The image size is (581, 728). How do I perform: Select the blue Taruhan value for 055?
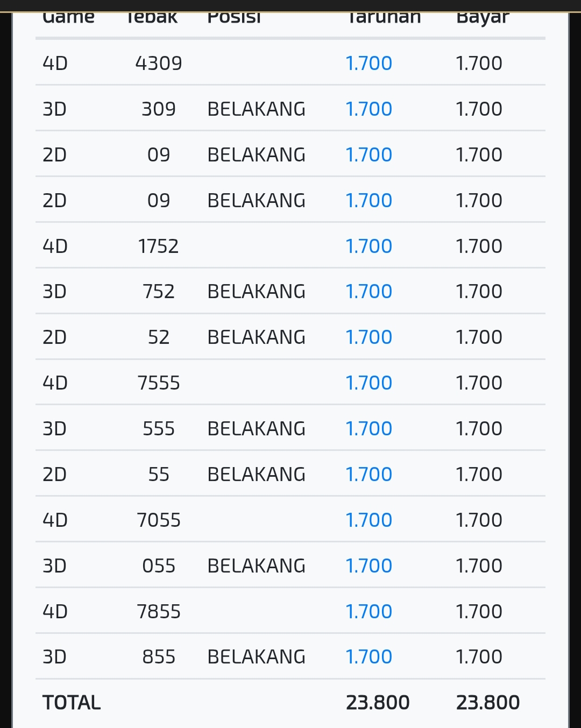click(369, 566)
